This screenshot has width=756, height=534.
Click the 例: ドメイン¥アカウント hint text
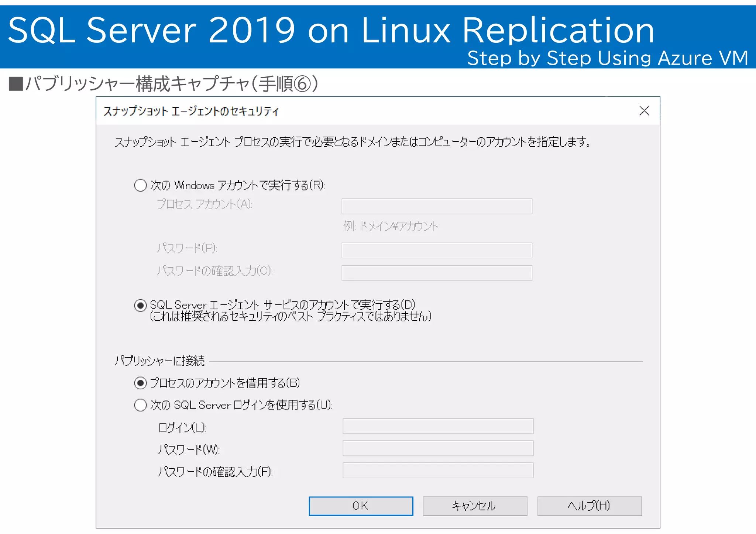coord(391,226)
